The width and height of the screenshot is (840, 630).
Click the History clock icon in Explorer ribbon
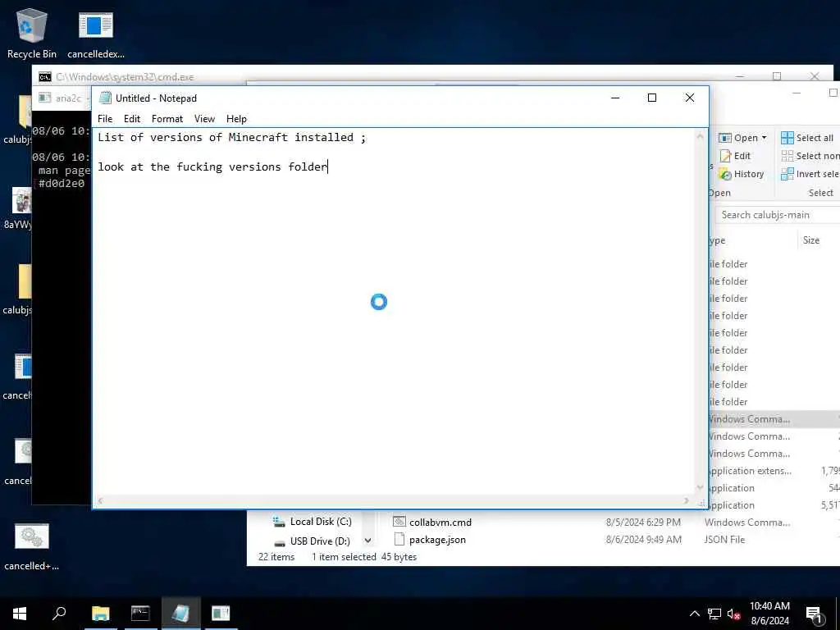pyautogui.click(x=725, y=174)
